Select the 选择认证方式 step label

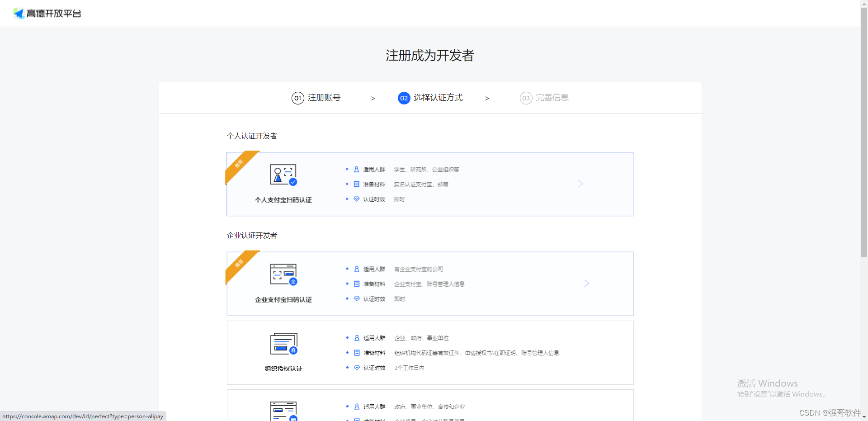pyautogui.click(x=438, y=98)
